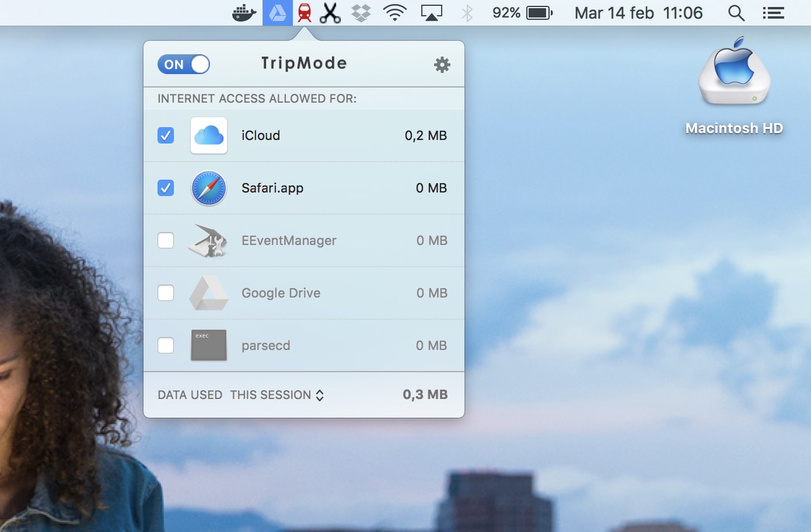
Task: Open the Wi-Fi status menu
Action: (x=395, y=13)
